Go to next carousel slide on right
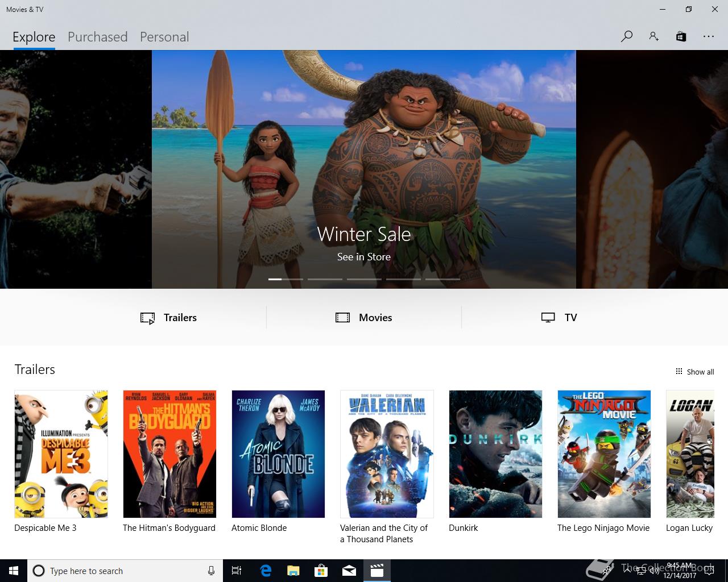Screen dimensions: 728x582 pyautogui.click(x=652, y=169)
